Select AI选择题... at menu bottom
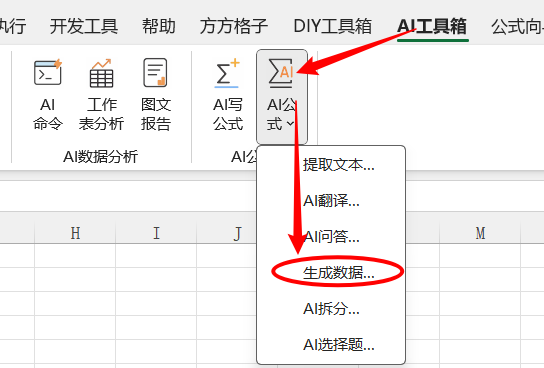 [339, 345]
